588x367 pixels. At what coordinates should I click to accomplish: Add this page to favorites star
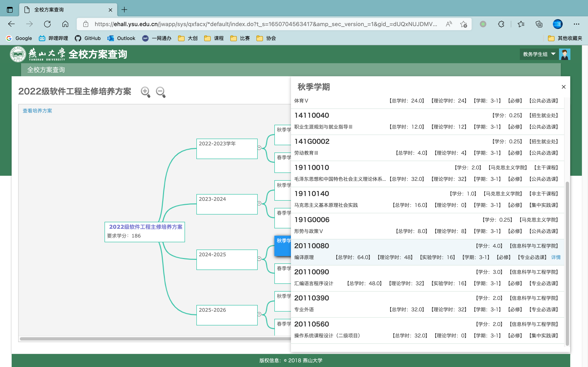click(x=463, y=24)
